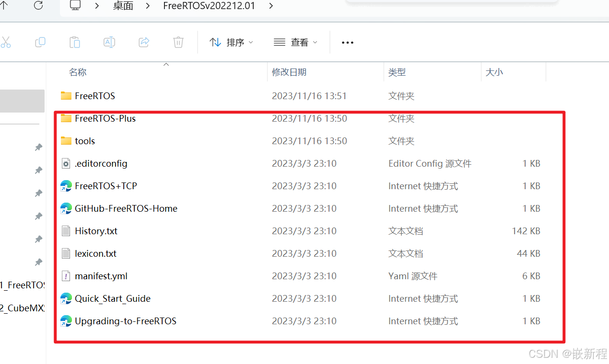The height and width of the screenshot is (364, 609).
Task: Open sidebar item starting with 1_FreeRTOS
Action: [22, 285]
